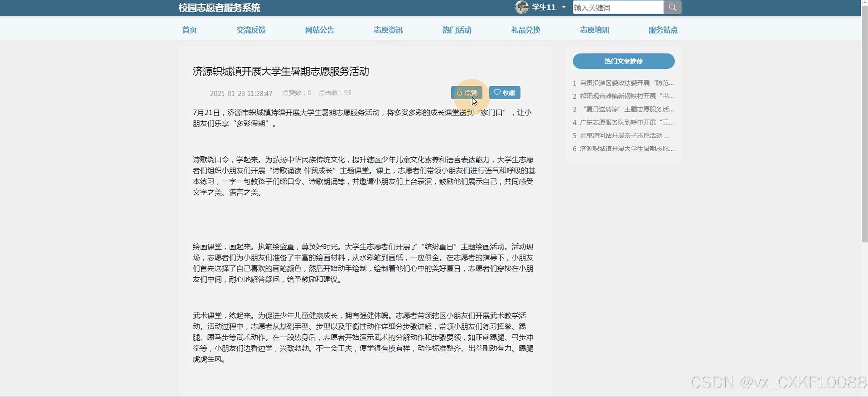Click the 热门文章推荐 header button
This screenshot has height=397, width=868.
623,61
